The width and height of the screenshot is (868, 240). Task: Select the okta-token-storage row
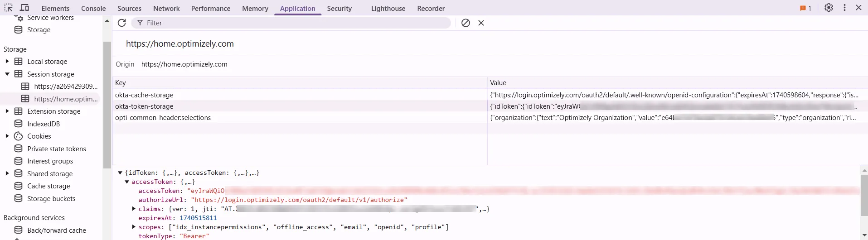pyautogui.click(x=490, y=106)
